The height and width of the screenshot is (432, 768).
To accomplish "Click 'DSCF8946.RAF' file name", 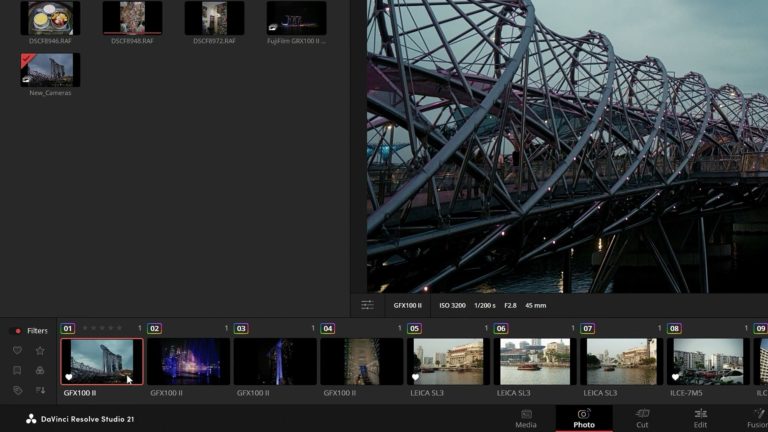I will (x=50, y=41).
